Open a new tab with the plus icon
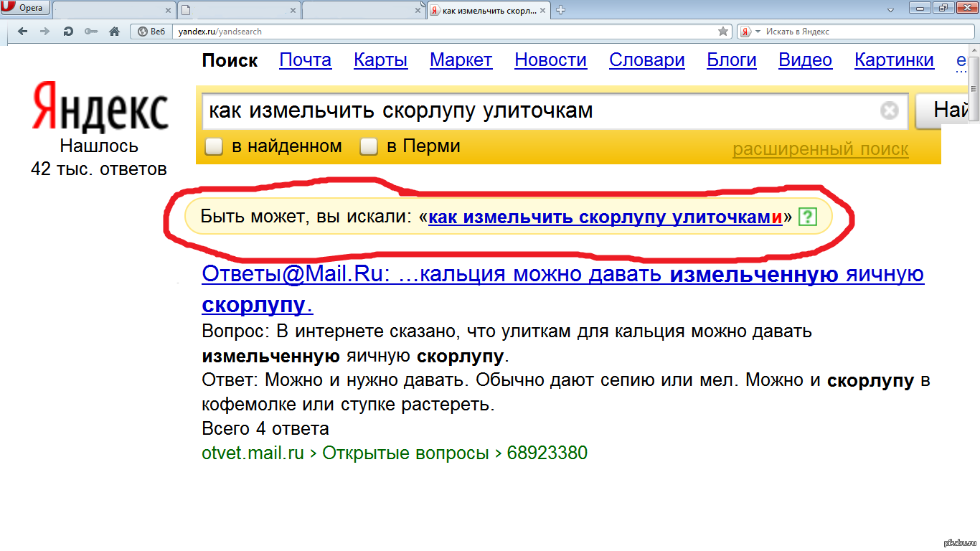The height and width of the screenshot is (551, 980). click(561, 9)
